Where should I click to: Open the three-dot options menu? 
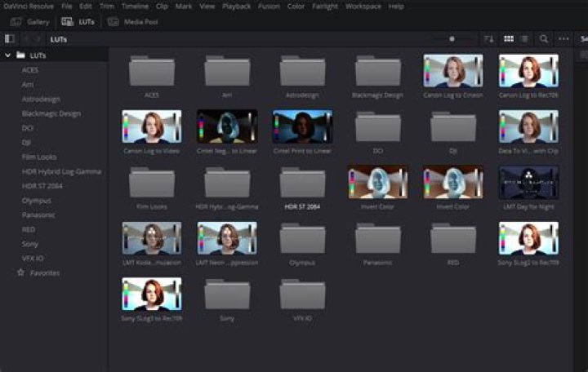tap(563, 39)
